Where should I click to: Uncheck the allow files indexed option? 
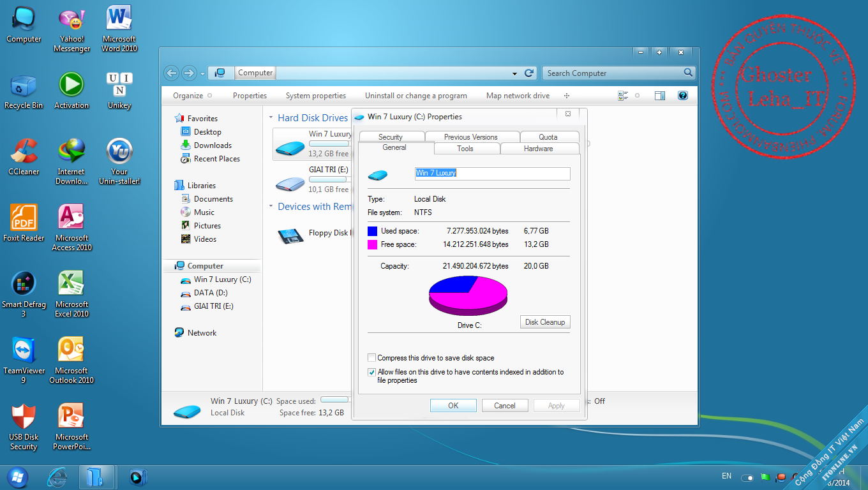[x=372, y=372]
